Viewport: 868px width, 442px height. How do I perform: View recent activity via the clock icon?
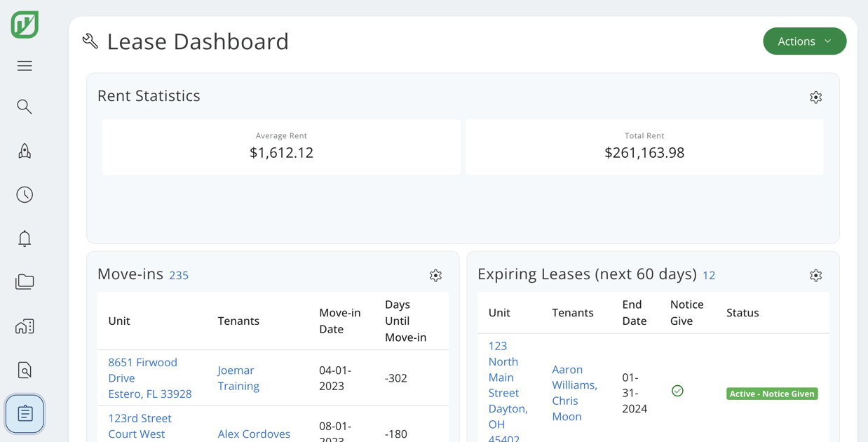[24, 194]
